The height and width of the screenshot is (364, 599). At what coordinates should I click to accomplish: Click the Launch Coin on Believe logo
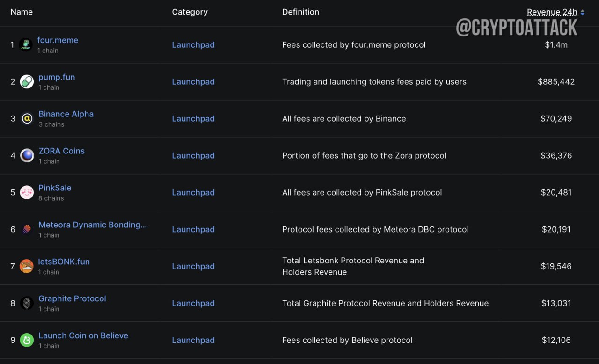27,341
